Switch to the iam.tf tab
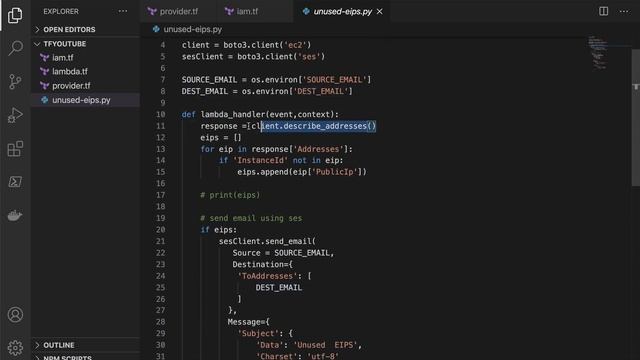 tap(255, 11)
